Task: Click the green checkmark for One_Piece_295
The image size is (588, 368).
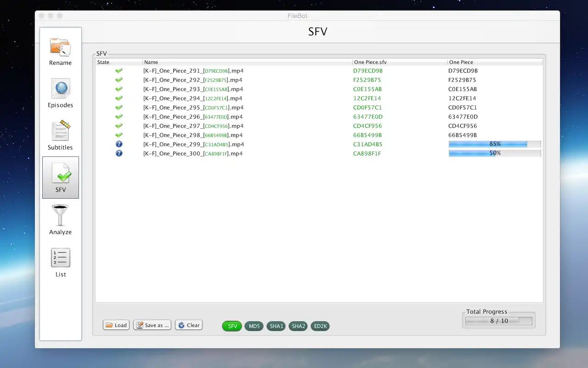Action: tap(119, 108)
